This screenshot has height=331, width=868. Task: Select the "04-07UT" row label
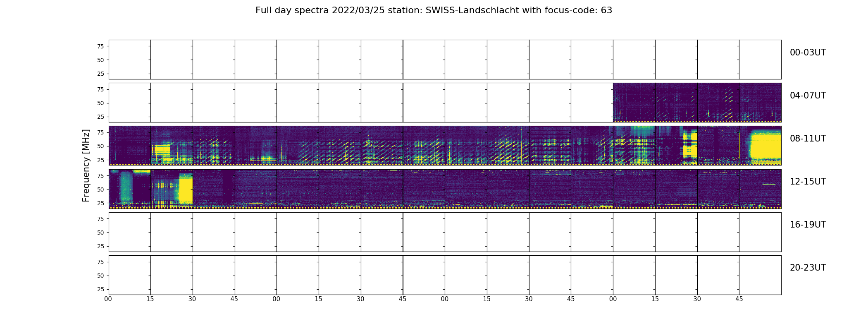tap(808, 96)
